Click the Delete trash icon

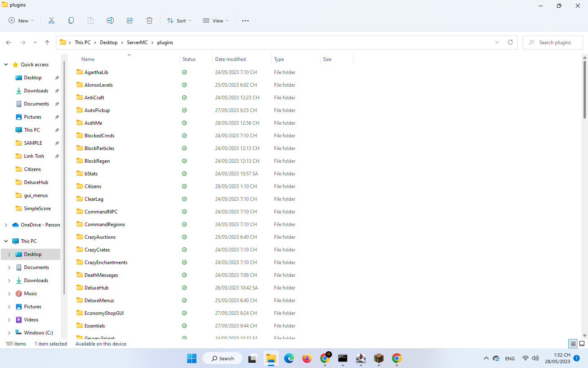(x=149, y=20)
